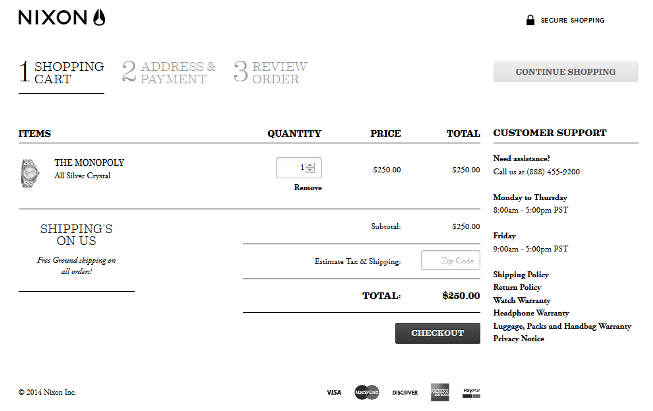Go to the Review Order step

pos(270,72)
